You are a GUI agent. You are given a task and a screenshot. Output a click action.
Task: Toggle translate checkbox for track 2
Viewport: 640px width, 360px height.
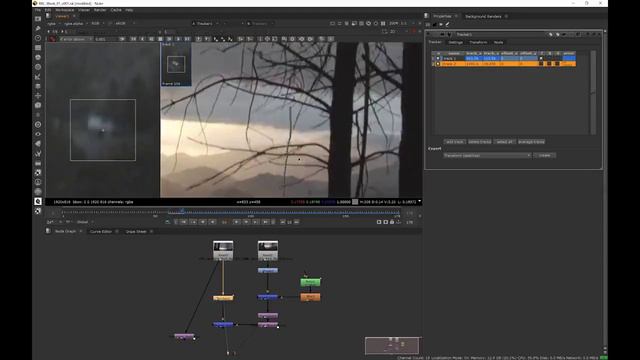(x=542, y=64)
